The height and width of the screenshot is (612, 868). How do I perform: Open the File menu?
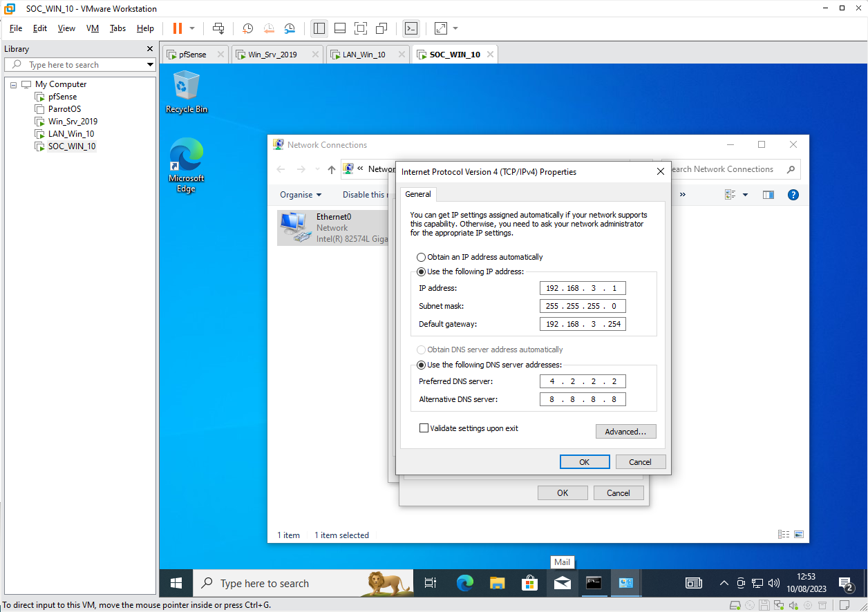tap(16, 28)
